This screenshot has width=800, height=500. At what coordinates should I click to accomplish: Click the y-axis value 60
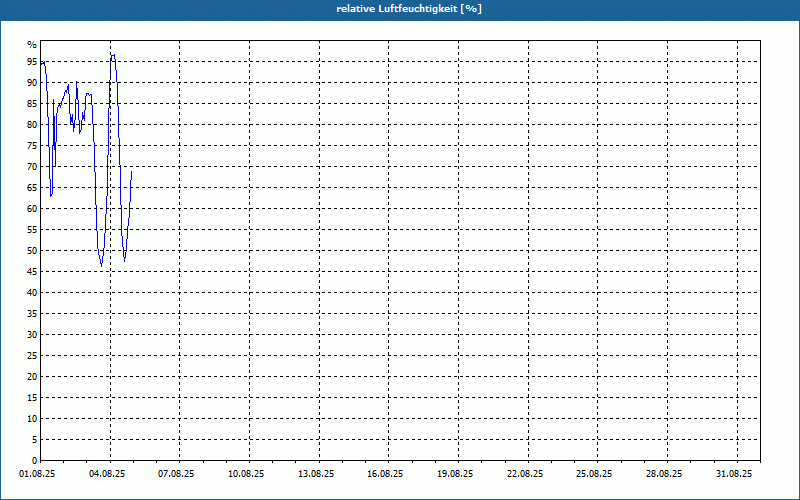(x=32, y=209)
